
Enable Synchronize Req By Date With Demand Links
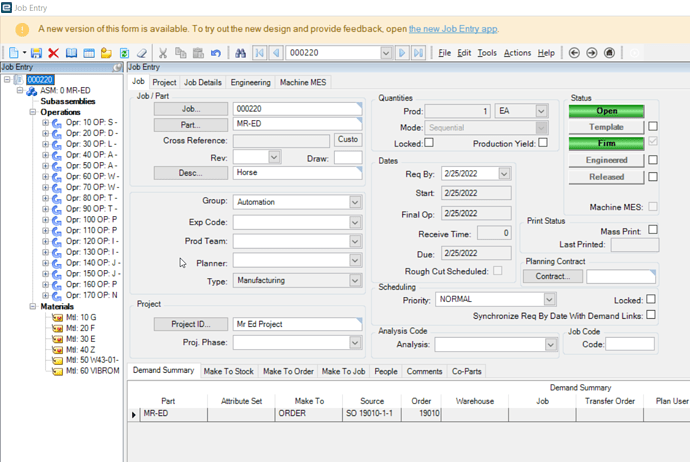pyautogui.click(x=651, y=315)
